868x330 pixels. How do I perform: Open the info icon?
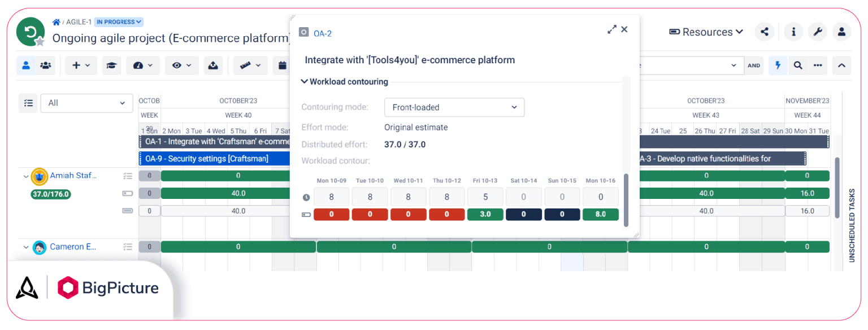[x=793, y=32]
